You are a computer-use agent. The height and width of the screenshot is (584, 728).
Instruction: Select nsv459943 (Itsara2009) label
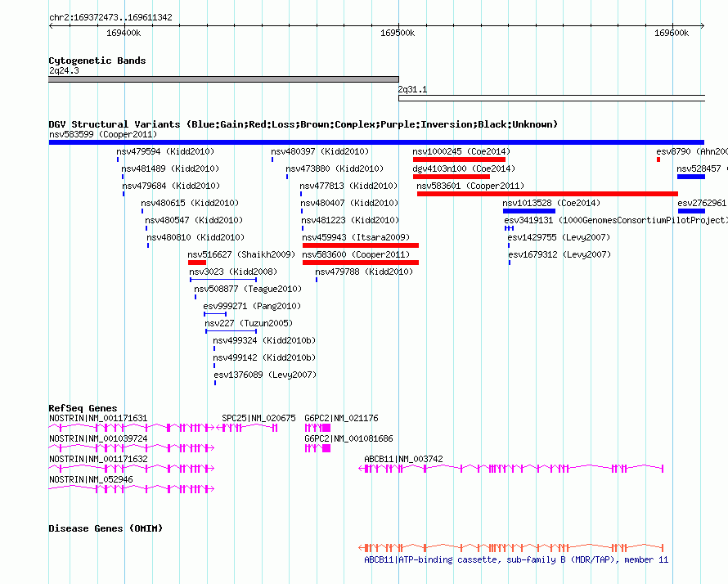(x=356, y=237)
